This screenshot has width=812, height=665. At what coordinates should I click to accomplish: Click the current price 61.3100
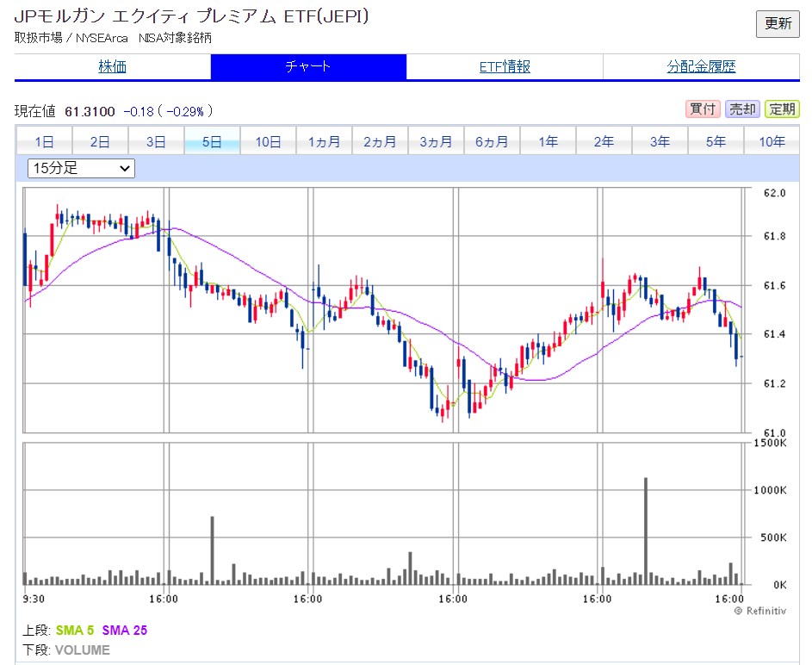pyautogui.click(x=90, y=111)
